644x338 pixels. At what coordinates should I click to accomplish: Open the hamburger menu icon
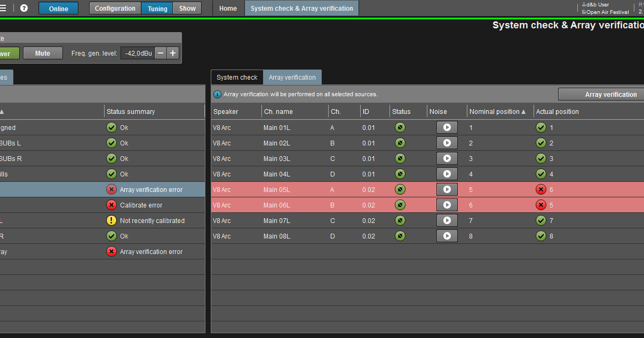[3, 8]
